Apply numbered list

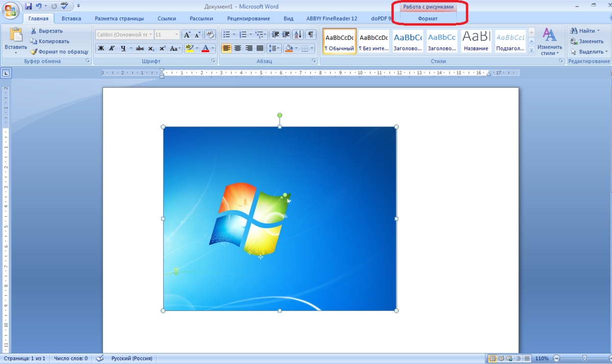(x=243, y=35)
